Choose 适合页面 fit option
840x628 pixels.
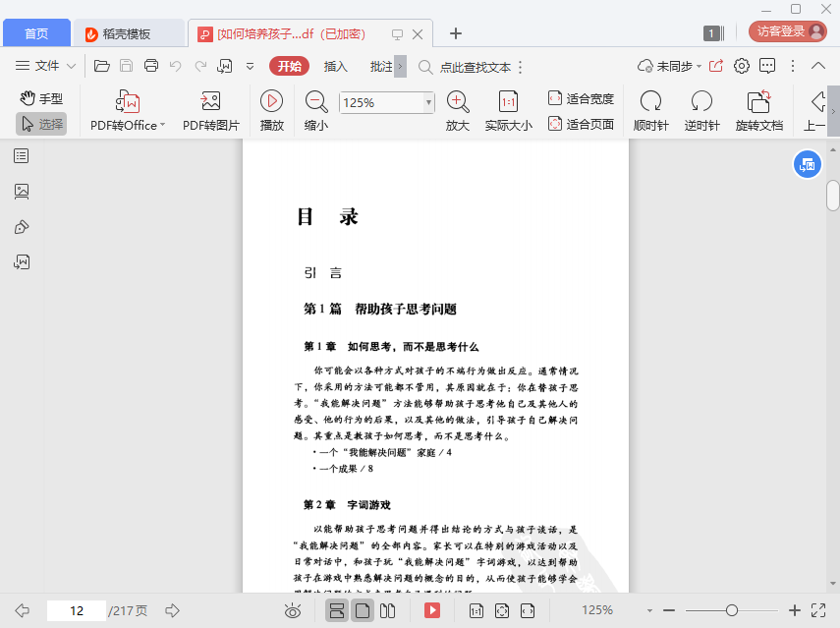[x=581, y=124]
